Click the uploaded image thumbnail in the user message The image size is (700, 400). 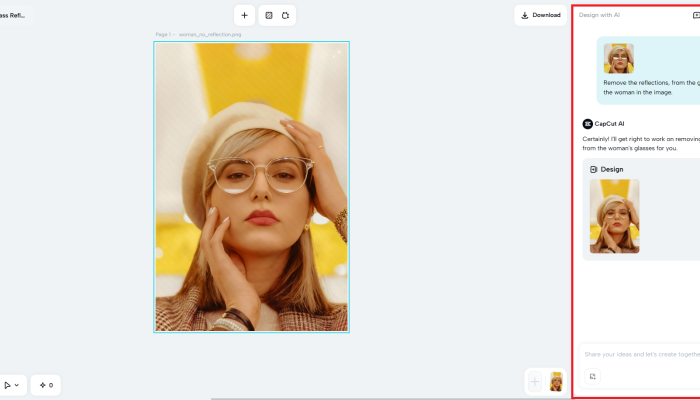click(618, 58)
